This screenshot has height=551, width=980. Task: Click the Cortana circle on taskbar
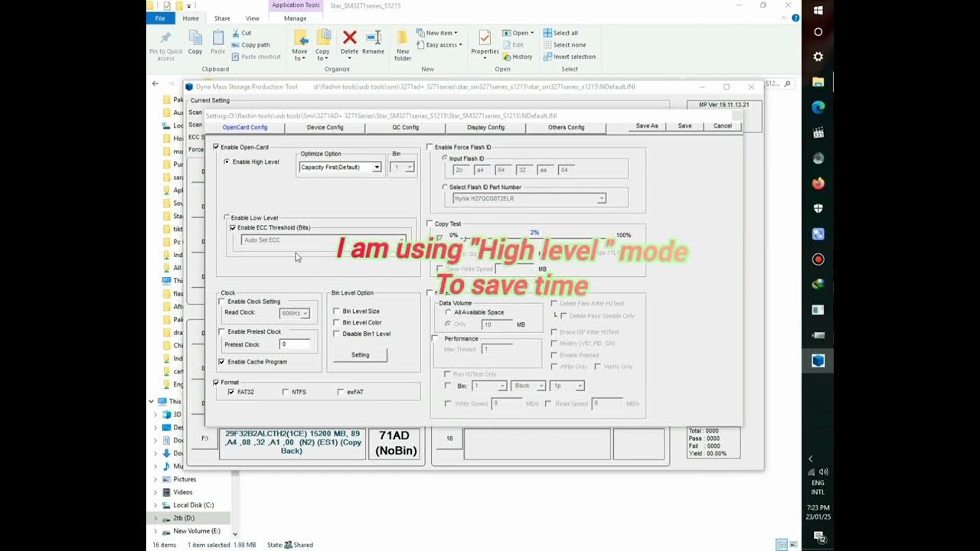(818, 32)
